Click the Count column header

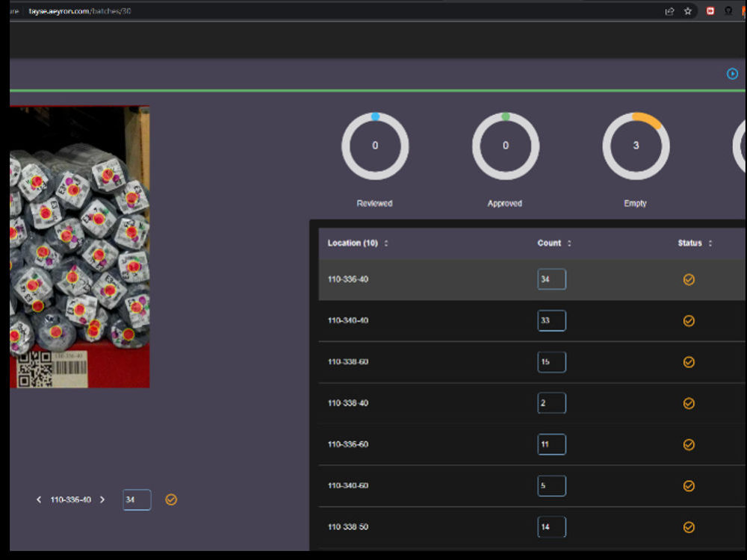pyautogui.click(x=549, y=243)
